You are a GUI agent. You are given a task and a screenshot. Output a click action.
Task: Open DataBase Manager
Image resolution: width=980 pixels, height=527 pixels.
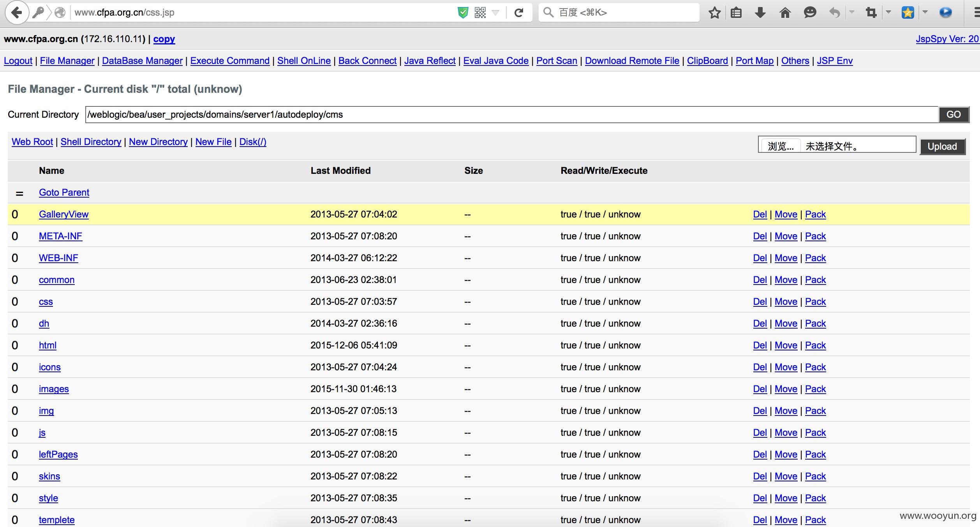coord(142,61)
